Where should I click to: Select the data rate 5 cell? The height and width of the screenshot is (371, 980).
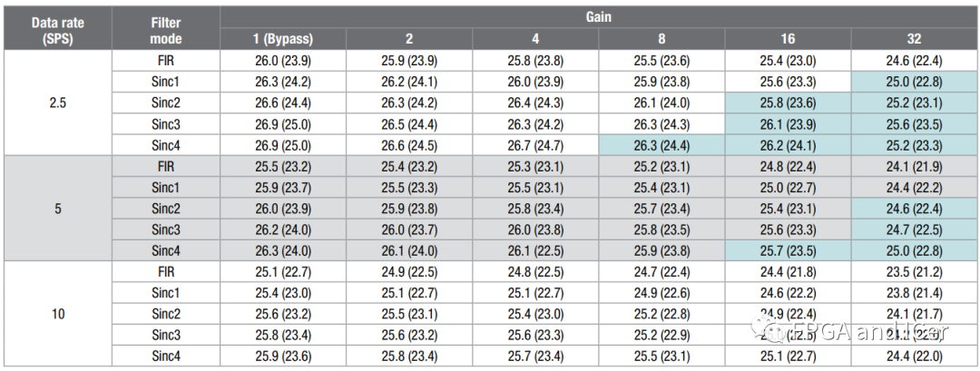click(x=58, y=209)
